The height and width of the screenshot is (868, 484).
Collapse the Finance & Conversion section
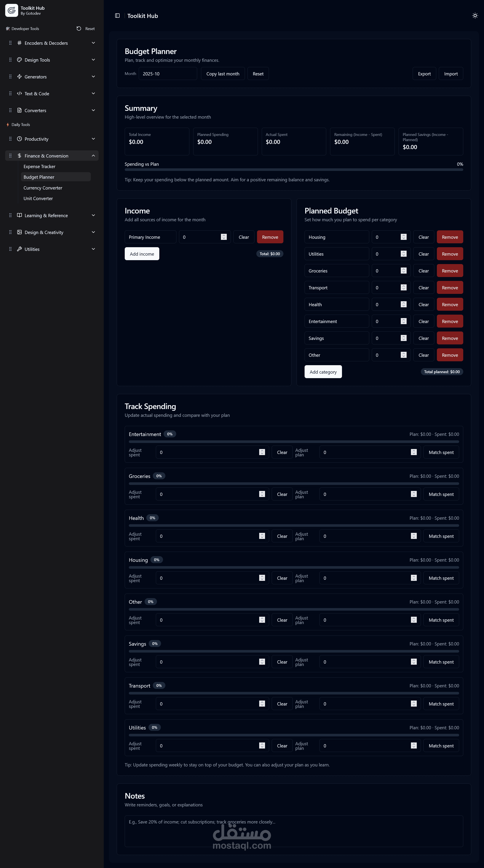[x=93, y=156]
